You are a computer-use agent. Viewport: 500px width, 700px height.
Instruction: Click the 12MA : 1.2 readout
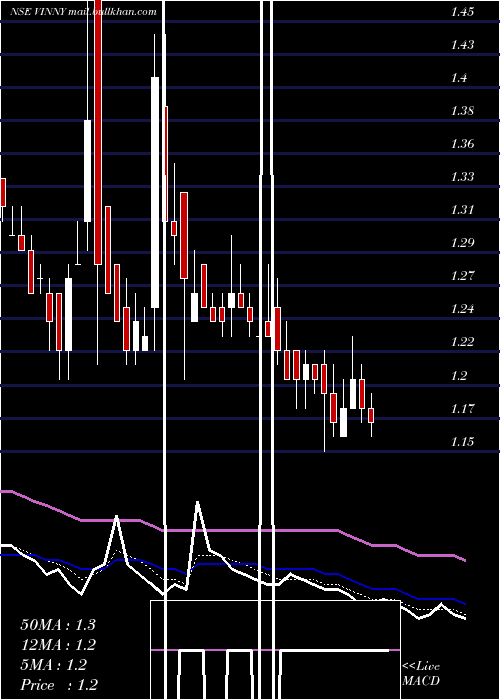click(x=58, y=645)
